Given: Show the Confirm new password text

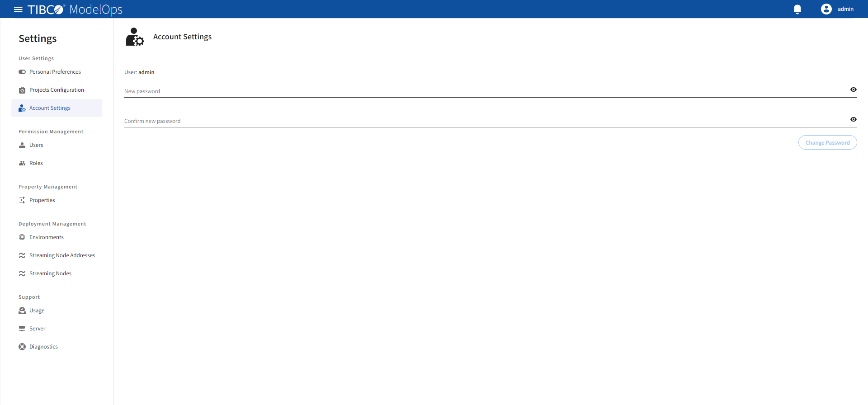Looking at the screenshot, I should pos(854,119).
